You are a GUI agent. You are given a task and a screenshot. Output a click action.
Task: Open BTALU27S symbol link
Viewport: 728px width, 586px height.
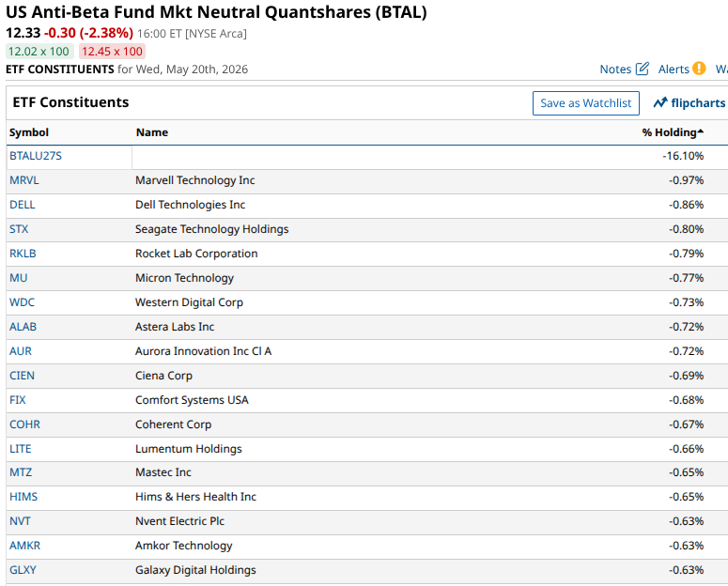pyautogui.click(x=36, y=156)
